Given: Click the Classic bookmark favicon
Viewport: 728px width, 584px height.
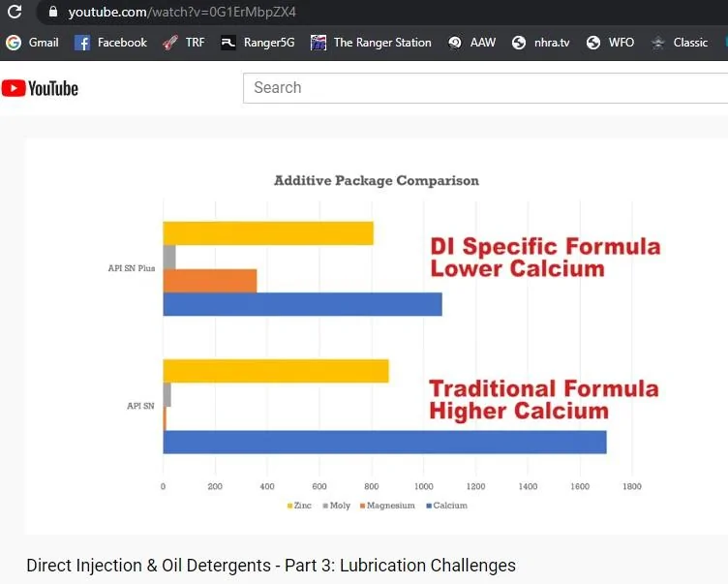Looking at the screenshot, I should pyautogui.click(x=658, y=43).
